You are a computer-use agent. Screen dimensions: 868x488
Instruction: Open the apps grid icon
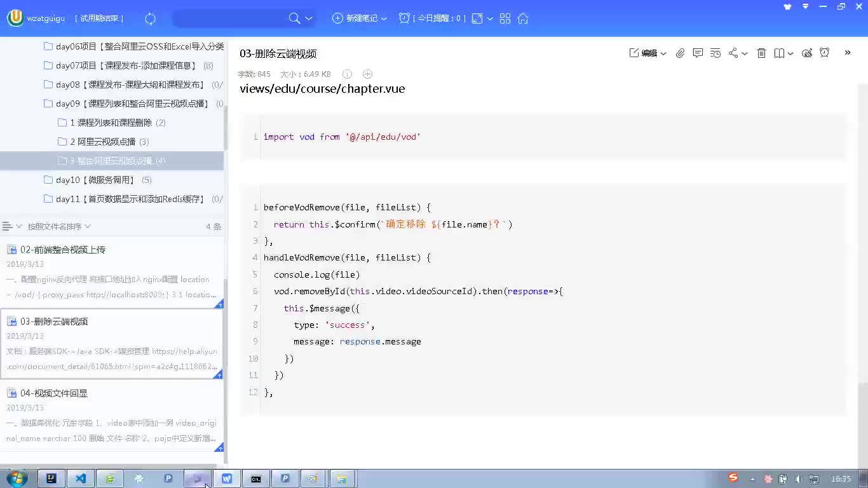(505, 18)
